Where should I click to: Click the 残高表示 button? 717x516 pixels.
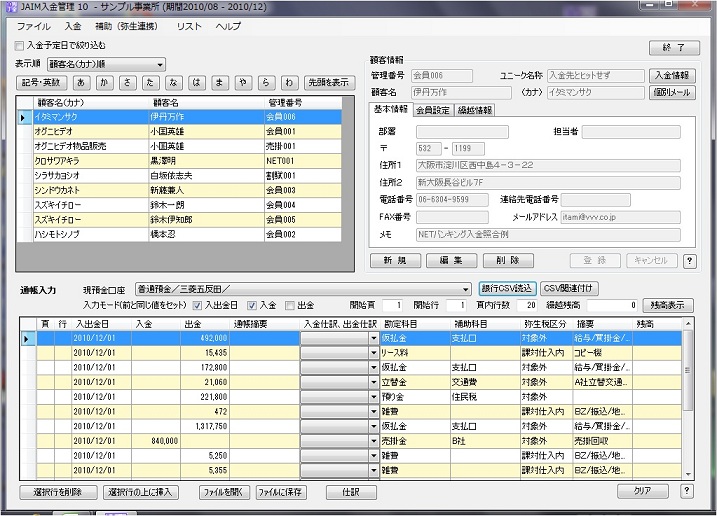668,305
